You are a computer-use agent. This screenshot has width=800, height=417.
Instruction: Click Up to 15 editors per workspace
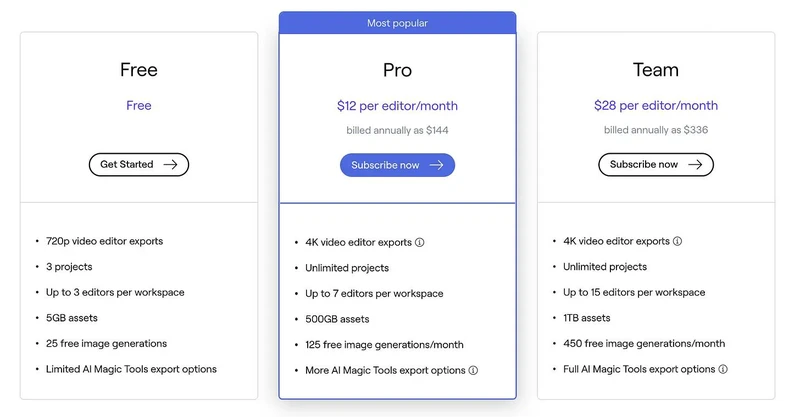(634, 293)
